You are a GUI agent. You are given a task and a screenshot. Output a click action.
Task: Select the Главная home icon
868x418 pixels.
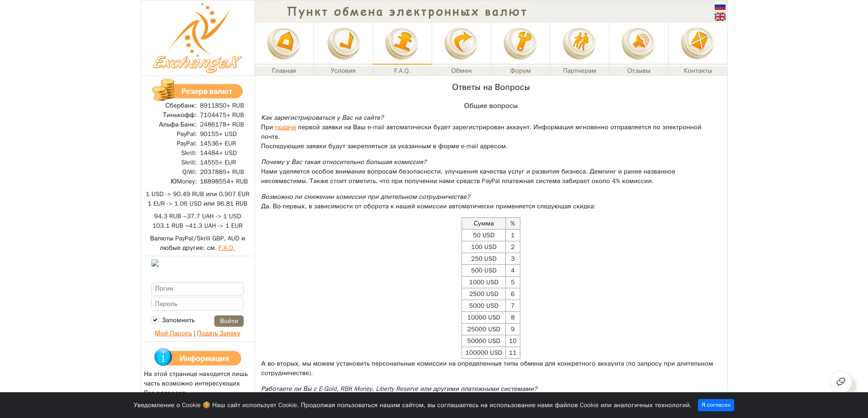click(284, 43)
